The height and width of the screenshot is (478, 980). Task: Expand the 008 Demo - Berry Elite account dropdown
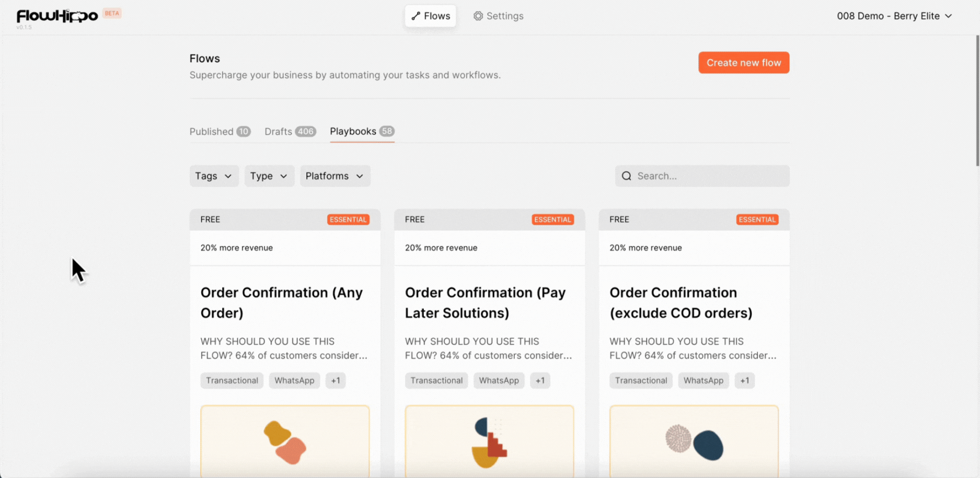[x=894, y=16]
